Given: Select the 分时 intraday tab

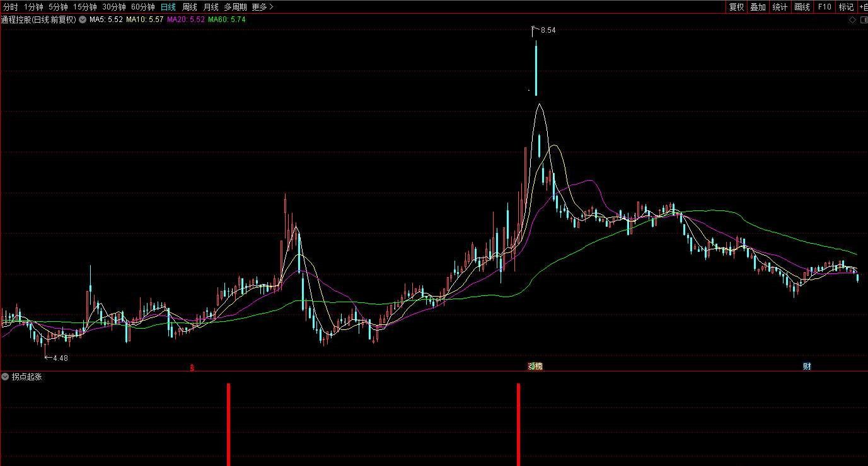Looking at the screenshot, I should [x=11, y=7].
